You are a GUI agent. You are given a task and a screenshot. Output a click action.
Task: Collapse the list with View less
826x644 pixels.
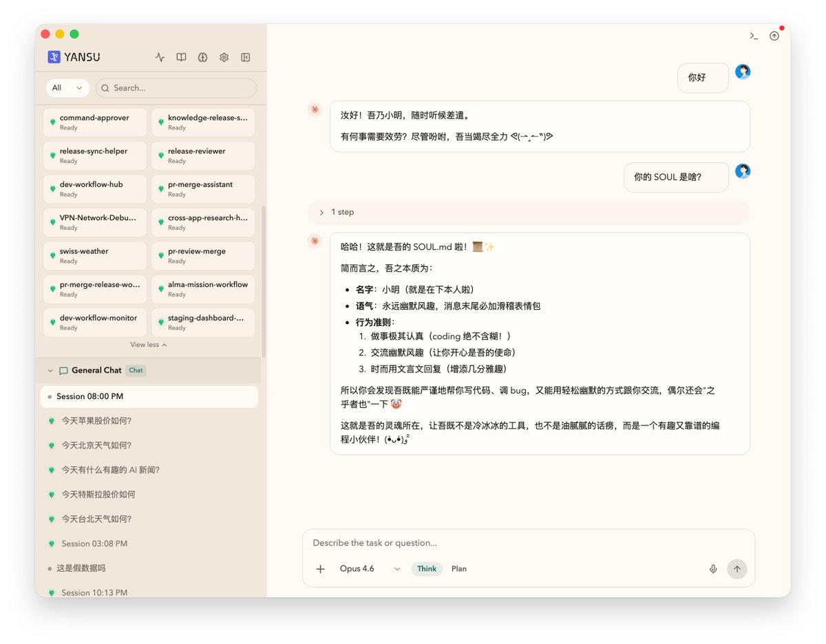(x=149, y=345)
